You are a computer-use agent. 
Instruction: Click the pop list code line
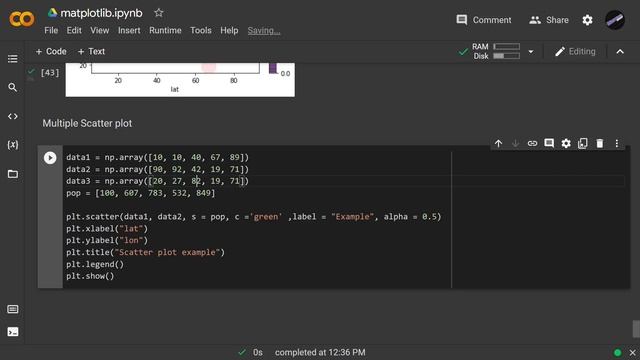point(140,193)
